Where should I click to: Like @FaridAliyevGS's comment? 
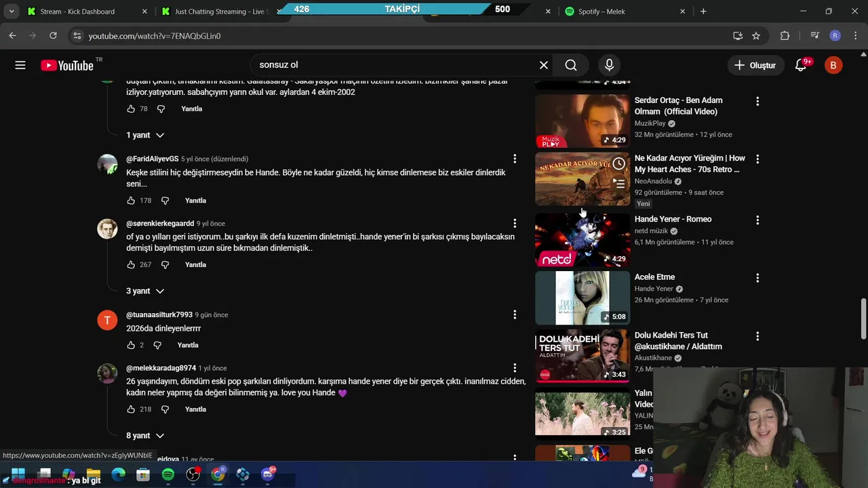[131, 201]
